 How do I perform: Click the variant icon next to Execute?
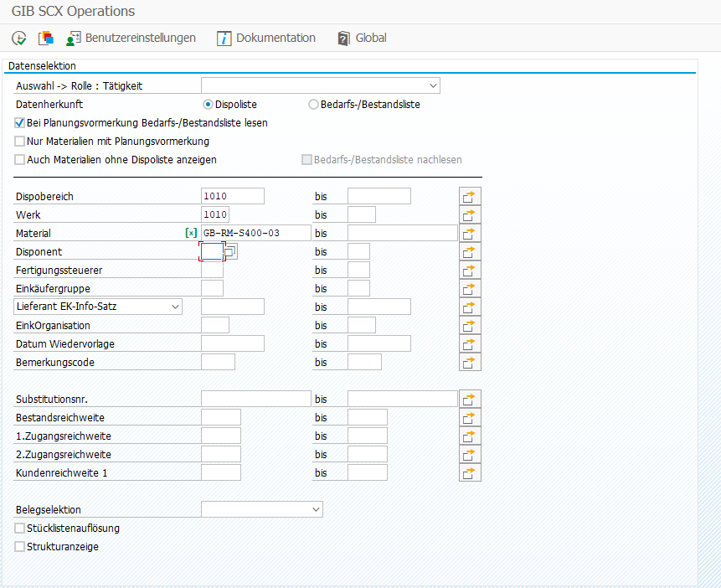(45, 39)
